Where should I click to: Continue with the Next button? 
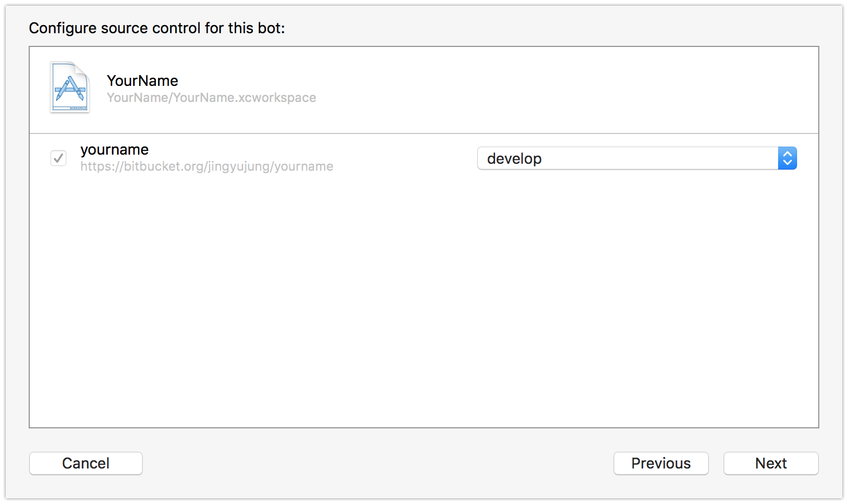coord(771,463)
